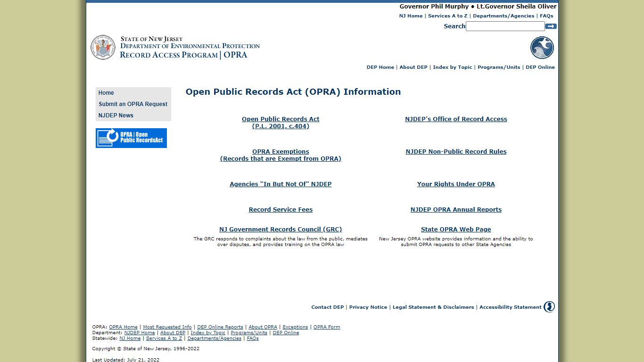Focus the Search input field
Viewport: 644px width, 362px height.
click(505, 26)
